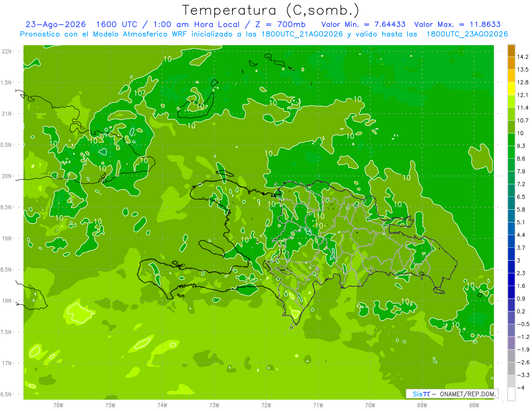Viewport: 532px width, 411px height.
Task: Click the '-4' colorbar value
Action: [520, 388]
